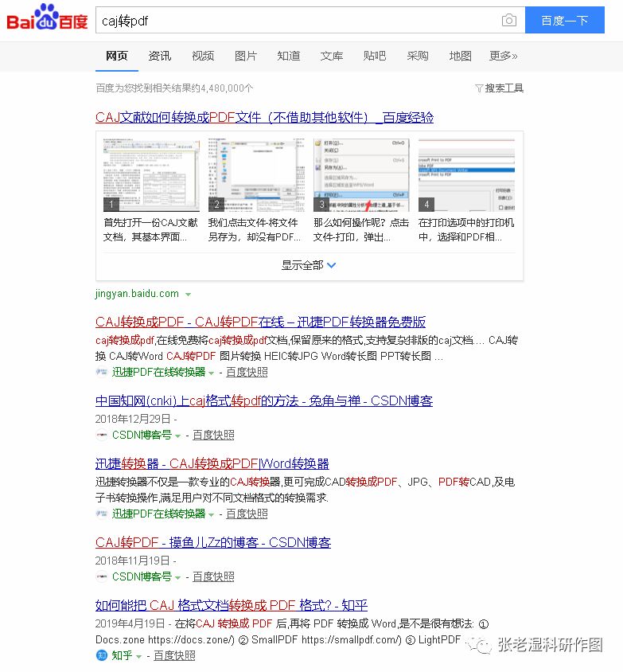Click CSDN博客号 under 2018年12月29日 result
This screenshot has height=672, width=623.
click(x=142, y=435)
